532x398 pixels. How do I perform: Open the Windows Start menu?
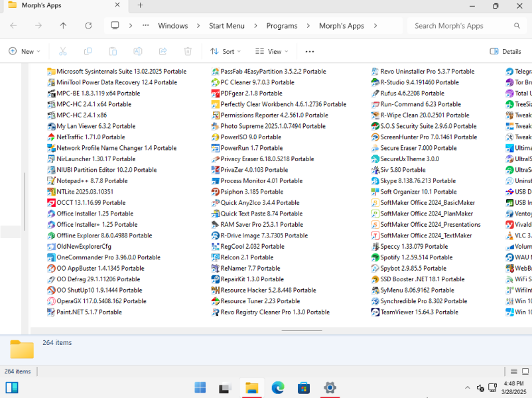[200, 387]
